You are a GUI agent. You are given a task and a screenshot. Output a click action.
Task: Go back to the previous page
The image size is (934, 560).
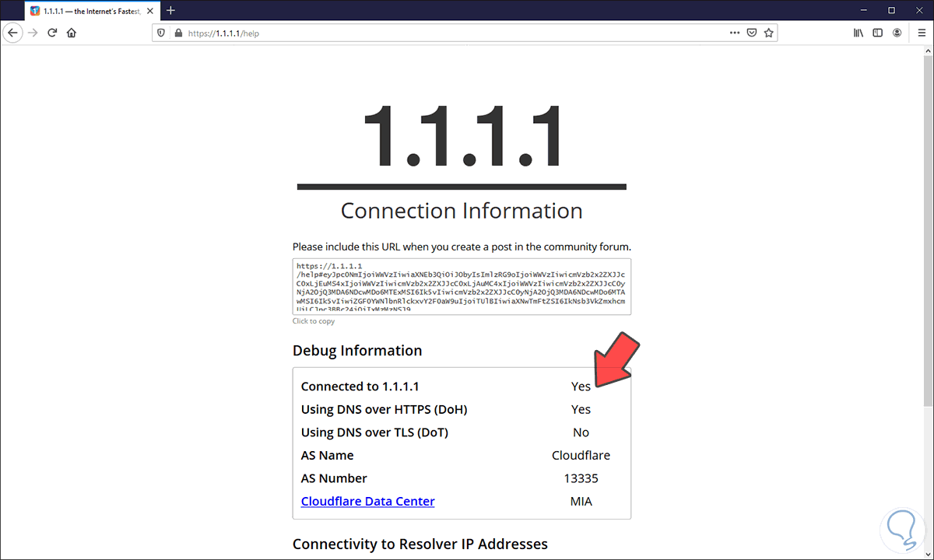pyautogui.click(x=12, y=33)
